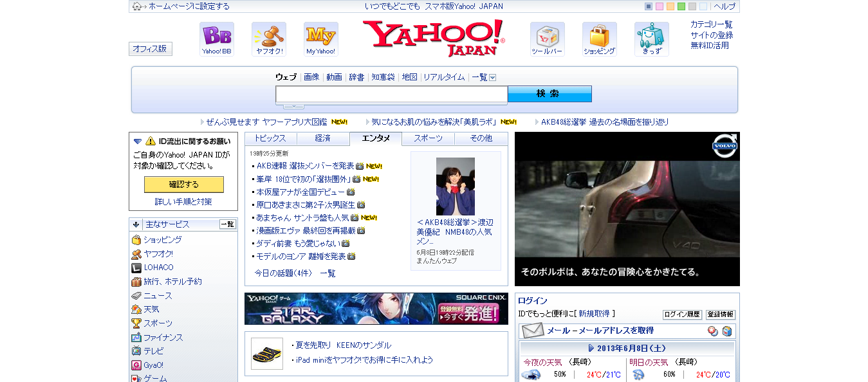Click the mail envelope icon
This screenshot has width=868, height=382.
point(533,331)
